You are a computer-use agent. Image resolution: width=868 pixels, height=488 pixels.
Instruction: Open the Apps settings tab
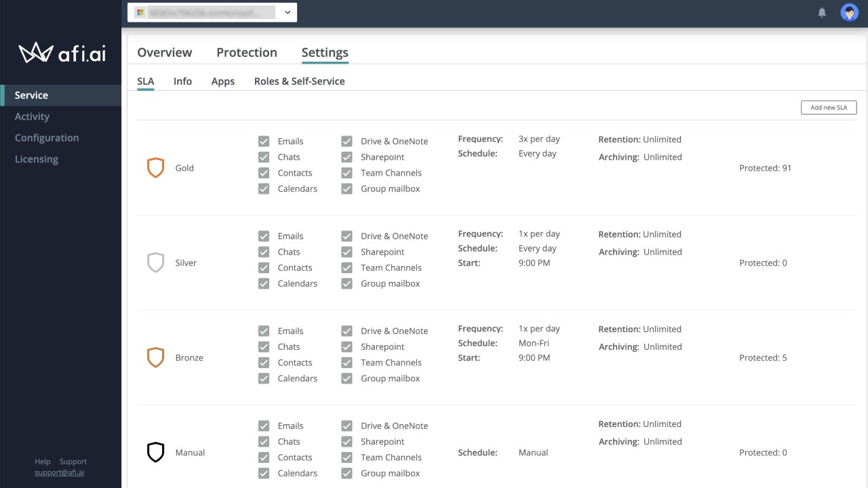click(222, 81)
